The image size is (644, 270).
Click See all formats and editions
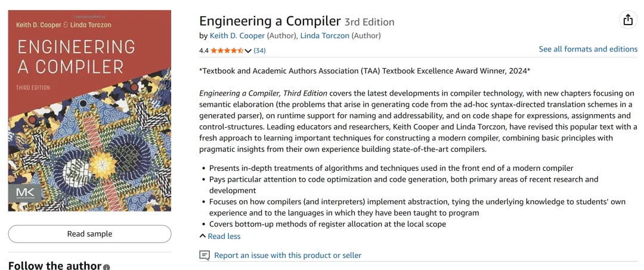pos(588,49)
